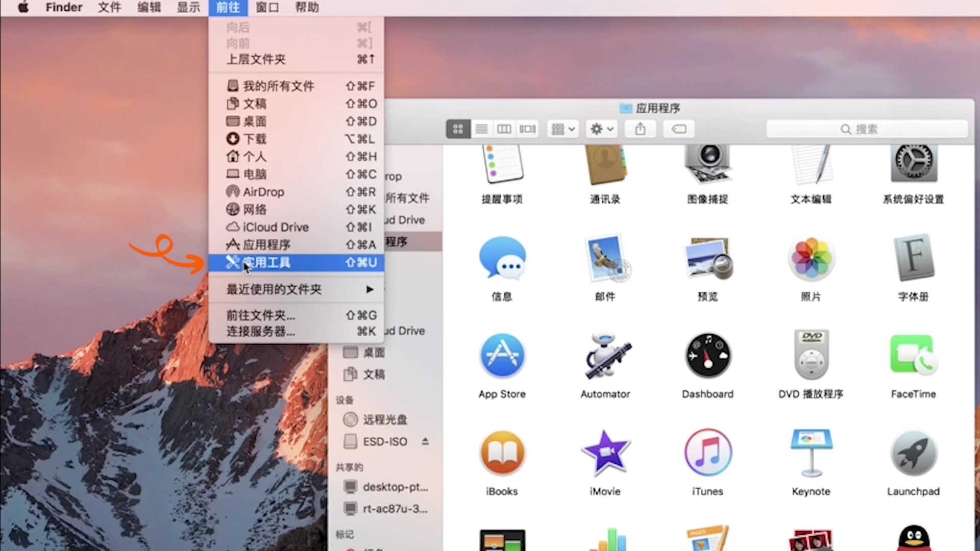980x551 pixels.
Task: Open the iMovie app icon
Action: pyautogui.click(x=606, y=453)
